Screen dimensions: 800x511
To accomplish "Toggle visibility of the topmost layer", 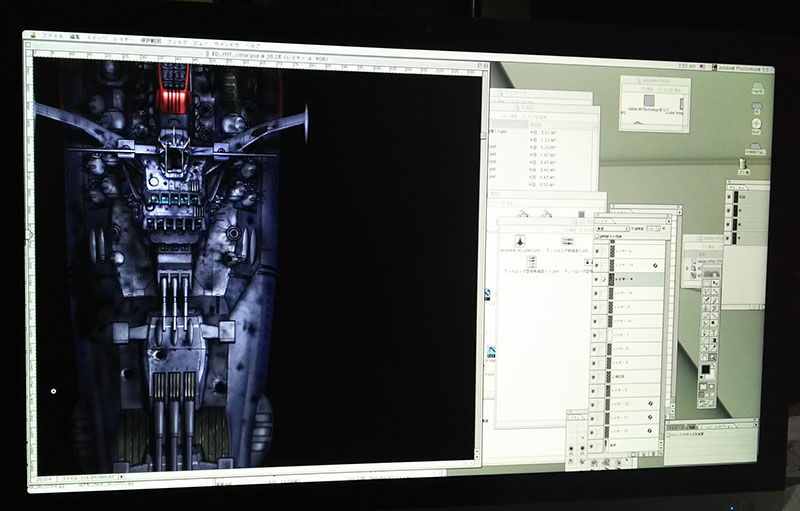I will pyautogui.click(x=597, y=251).
